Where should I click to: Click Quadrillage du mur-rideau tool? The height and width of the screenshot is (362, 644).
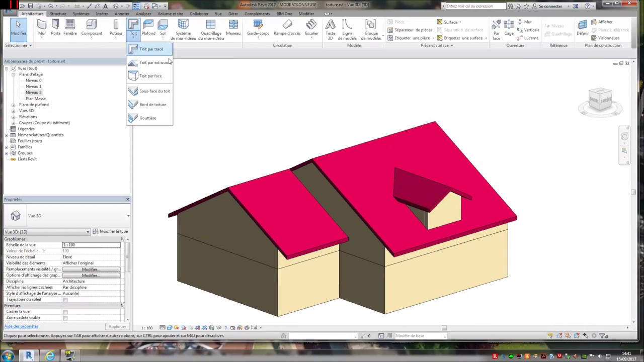211,30
